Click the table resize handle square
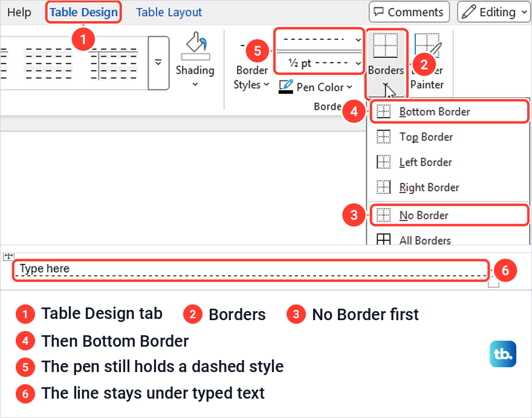The height and width of the screenshot is (418, 532). pyautogui.click(x=494, y=284)
